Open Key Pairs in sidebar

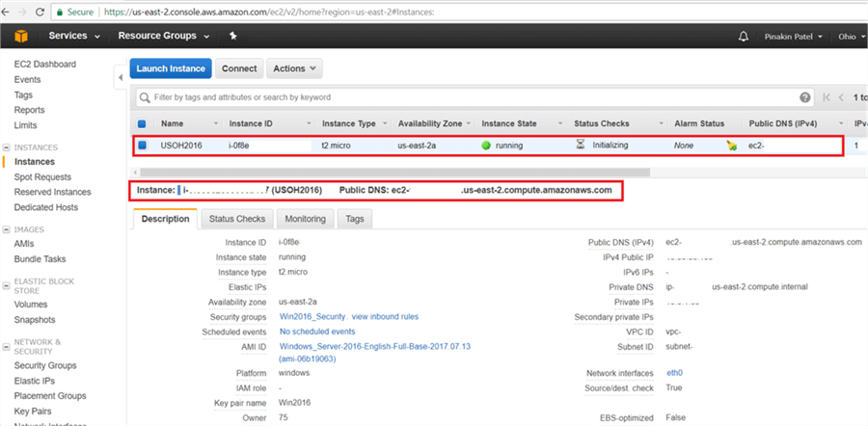pyautogui.click(x=33, y=412)
